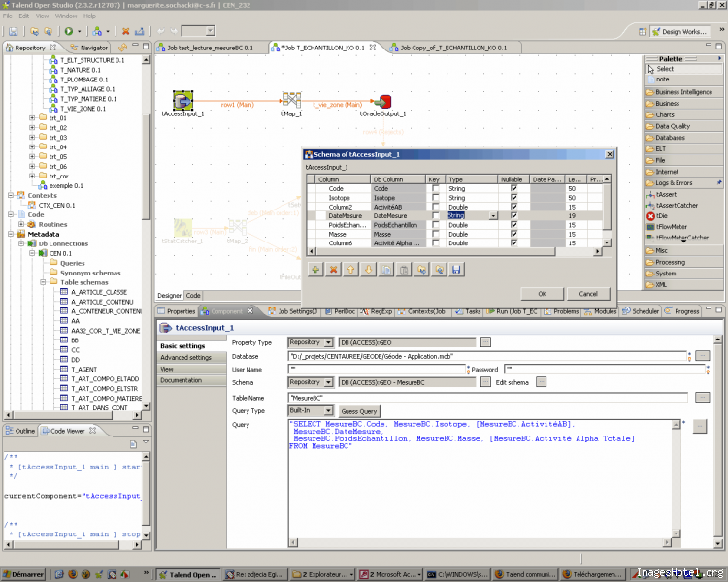Viewport: 728px width, 582px height.
Task: Click the blue save schema floppy icon
Action: click(x=456, y=269)
